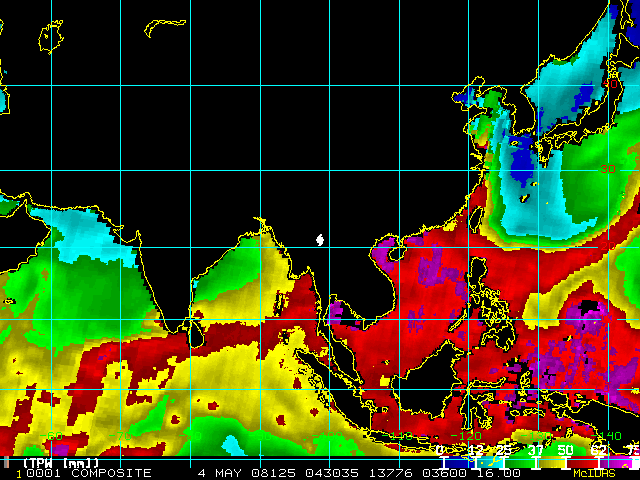Image resolution: width=640 pixels, height=480 pixels.
Task: Click the 20 latitude label
Action: click(x=607, y=246)
